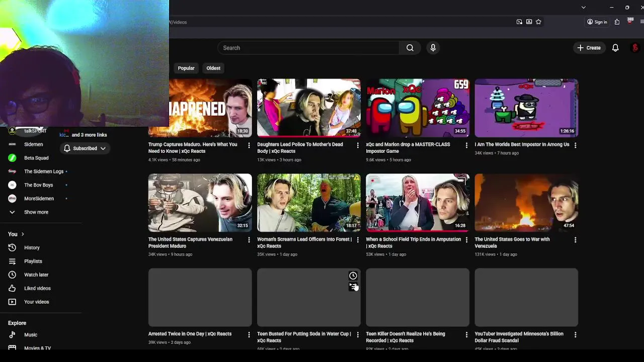Image resolution: width=644 pixels, height=362 pixels.
Task: Expand the You section chevron
Action: [23, 234]
